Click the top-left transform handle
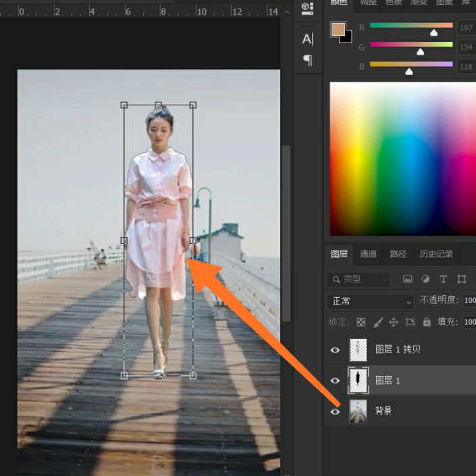Screen dimensions: 476x476 point(124,105)
